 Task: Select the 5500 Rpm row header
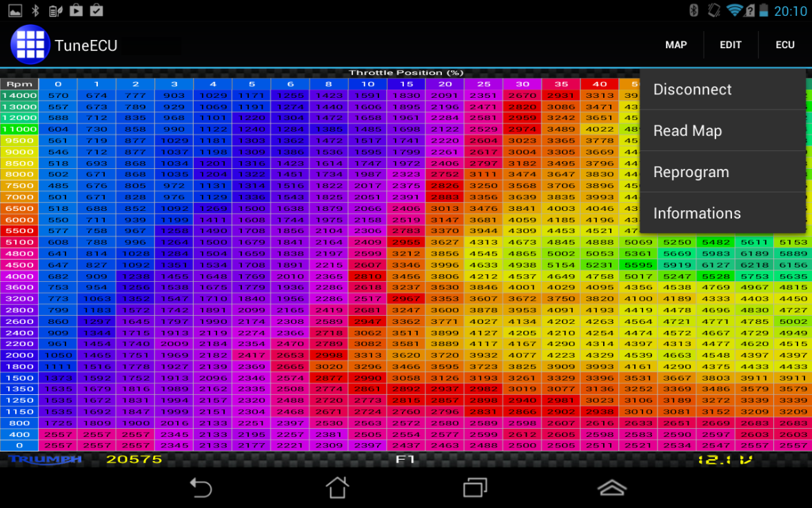19,231
